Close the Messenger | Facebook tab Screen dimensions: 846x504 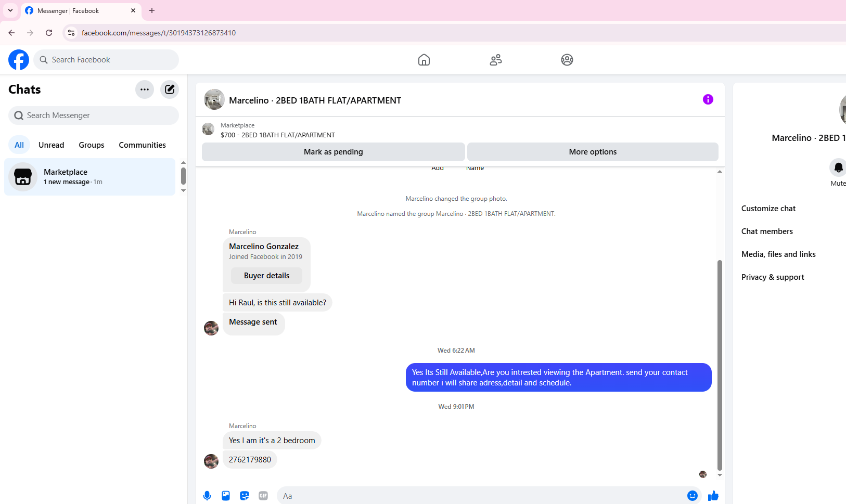(133, 10)
